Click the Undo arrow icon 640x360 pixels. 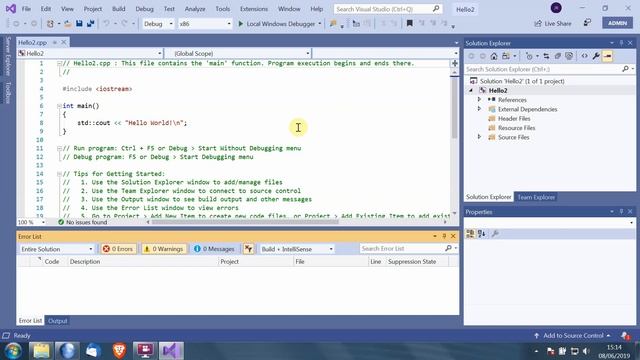pyautogui.click(x=106, y=24)
